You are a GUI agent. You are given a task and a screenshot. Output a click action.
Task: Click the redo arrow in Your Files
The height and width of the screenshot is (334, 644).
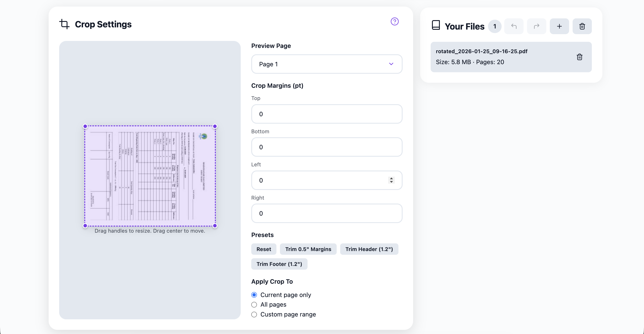click(x=536, y=26)
